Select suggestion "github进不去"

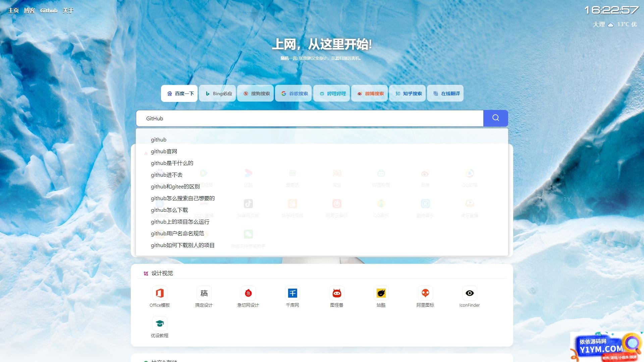322,175
